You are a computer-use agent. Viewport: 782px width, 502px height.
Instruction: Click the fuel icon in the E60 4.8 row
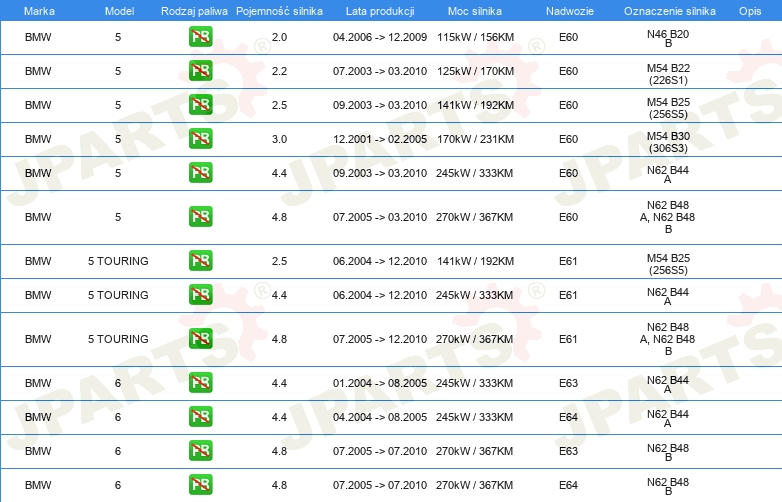200,217
